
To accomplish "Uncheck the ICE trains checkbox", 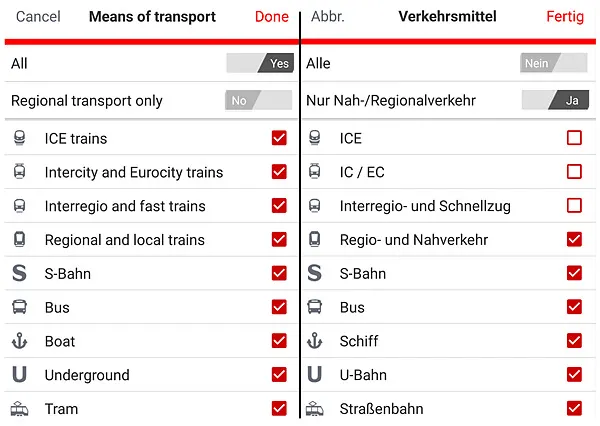I will 279,138.
